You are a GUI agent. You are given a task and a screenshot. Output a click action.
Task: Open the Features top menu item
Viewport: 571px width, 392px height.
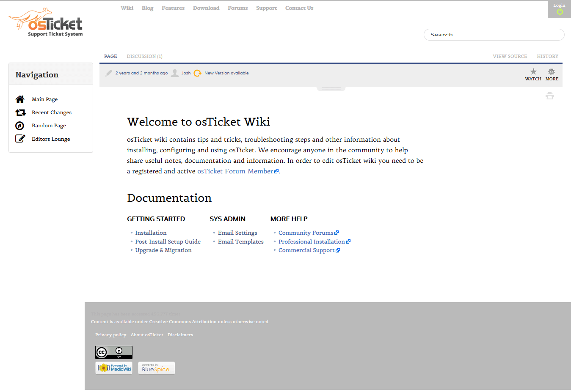173,8
